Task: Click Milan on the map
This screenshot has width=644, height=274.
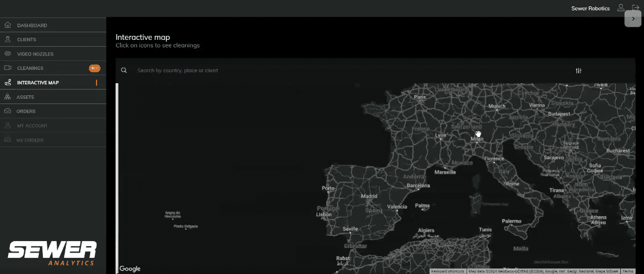Action: click(x=476, y=139)
